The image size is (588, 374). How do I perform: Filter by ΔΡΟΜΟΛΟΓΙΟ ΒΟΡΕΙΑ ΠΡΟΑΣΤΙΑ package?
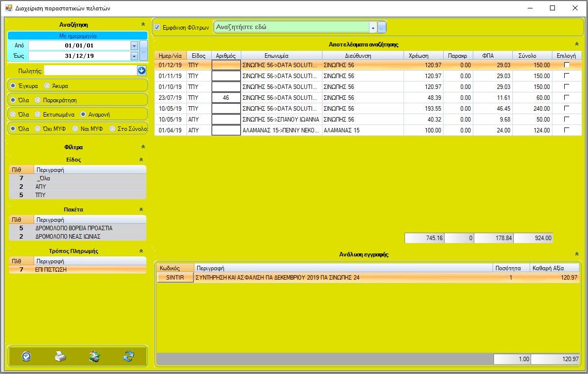[74, 228]
